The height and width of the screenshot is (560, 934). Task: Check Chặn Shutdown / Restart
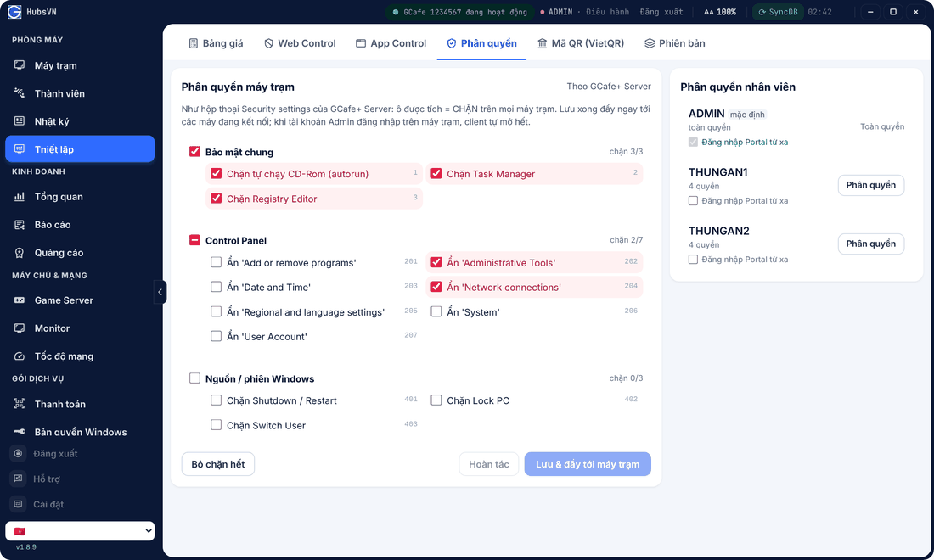pyautogui.click(x=217, y=400)
